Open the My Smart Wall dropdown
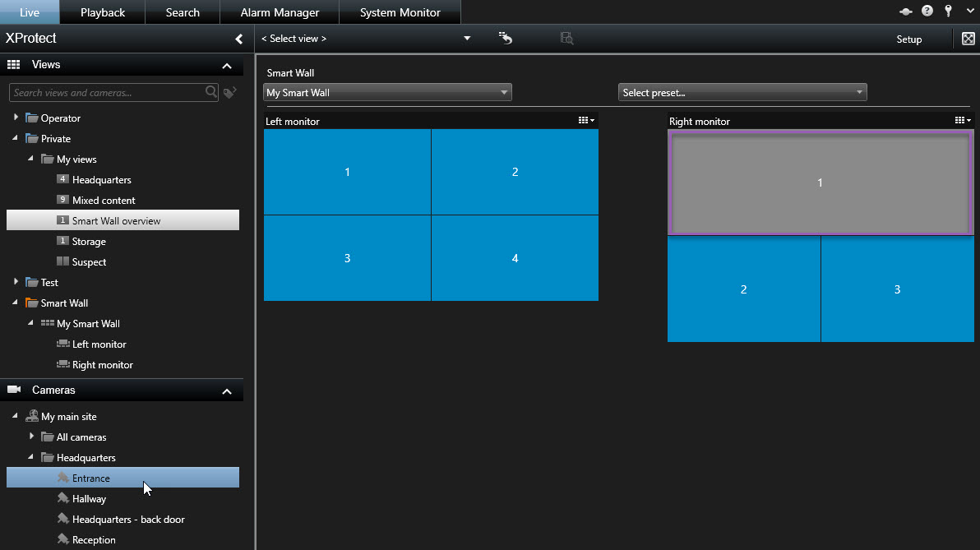 tap(387, 93)
